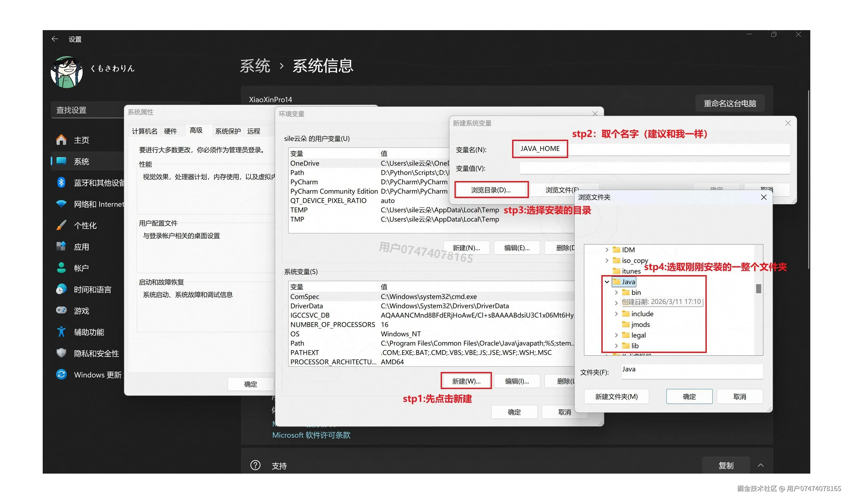Expand the include folder node
Viewport: 853px width, 504px height.
pos(616,314)
